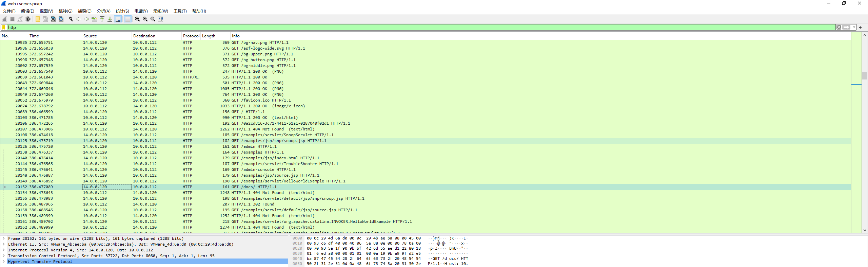Open the 视图(V) menu
Viewport: 868px width, 267px height.
tap(46, 11)
